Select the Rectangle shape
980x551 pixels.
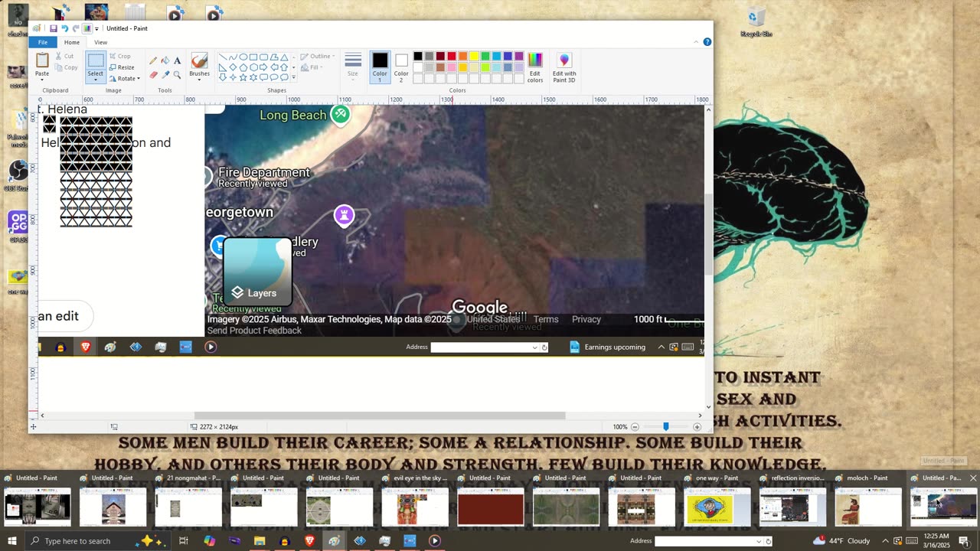tap(253, 57)
